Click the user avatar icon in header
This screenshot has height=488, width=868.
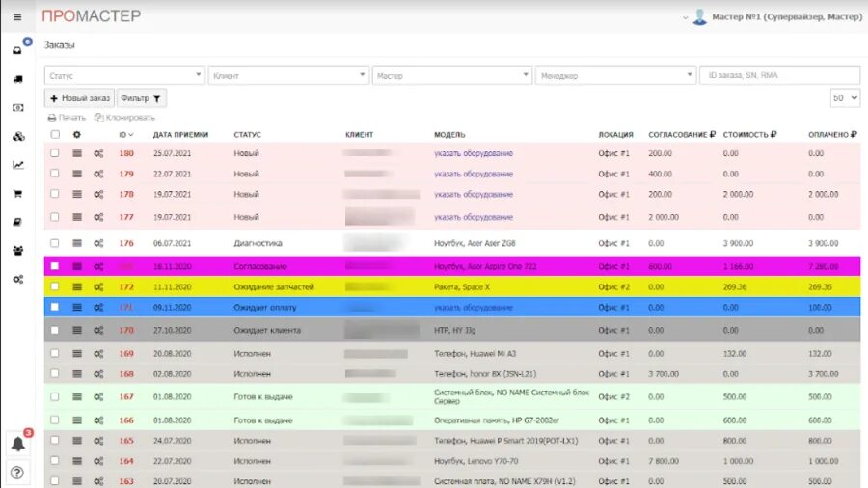[x=700, y=17]
